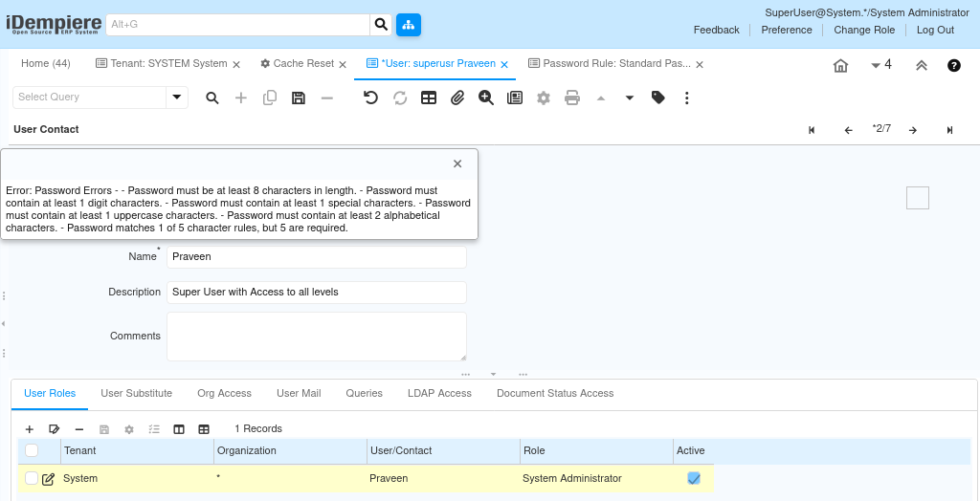This screenshot has width=980, height=501.
Task: Click the Undo changes icon
Action: pyautogui.click(x=370, y=98)
